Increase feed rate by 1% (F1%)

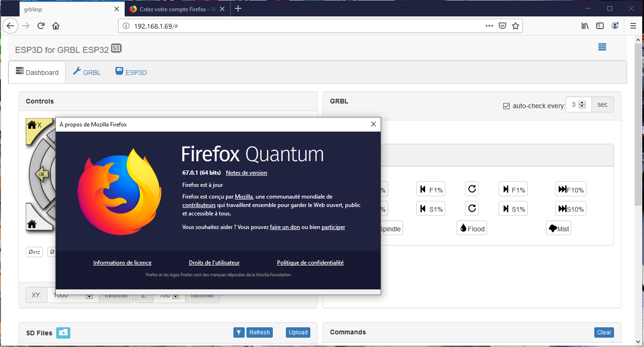[513, 190]
